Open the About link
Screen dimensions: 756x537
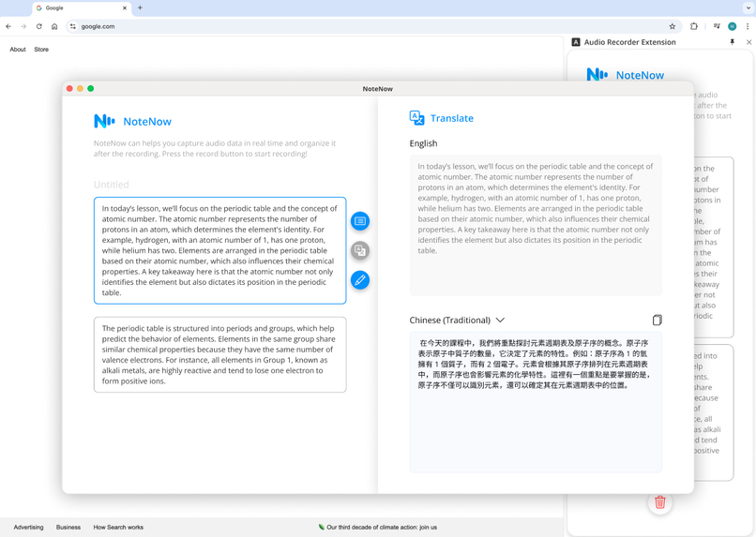18,49
